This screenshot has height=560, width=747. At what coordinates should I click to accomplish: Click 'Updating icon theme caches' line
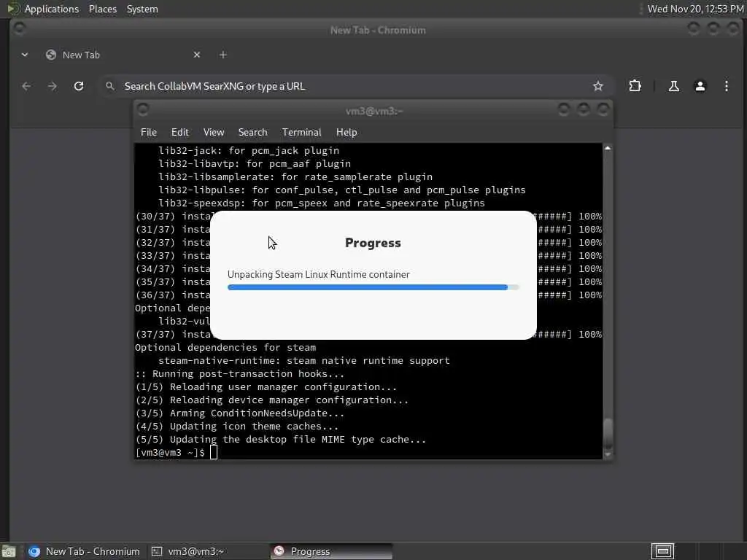tap(237, 426)
